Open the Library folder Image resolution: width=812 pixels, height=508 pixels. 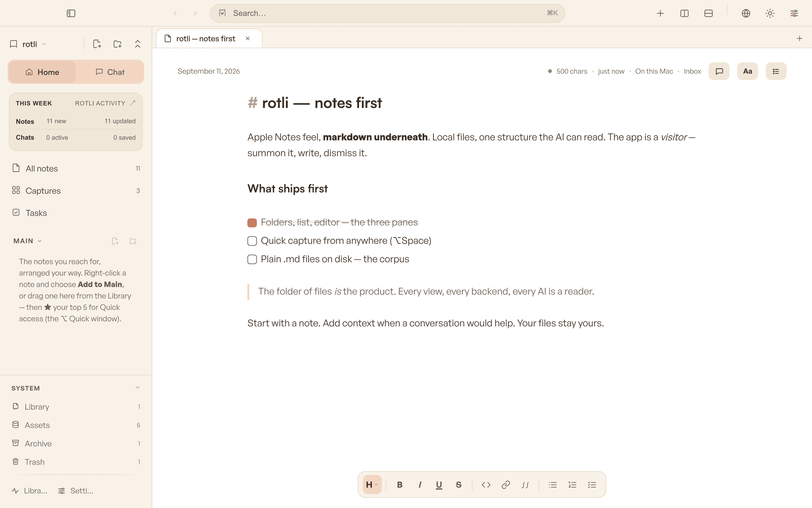click(76, 407)
